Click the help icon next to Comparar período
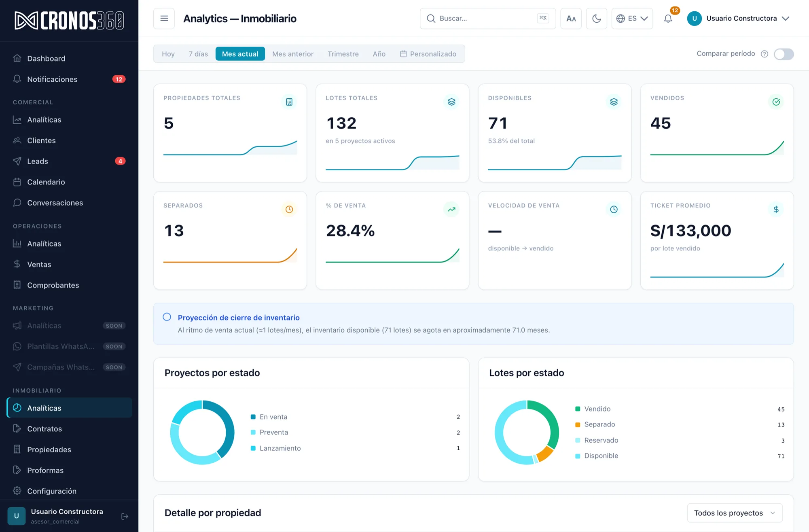The height and width of the screenshot is (532, 809). [764, 54]
